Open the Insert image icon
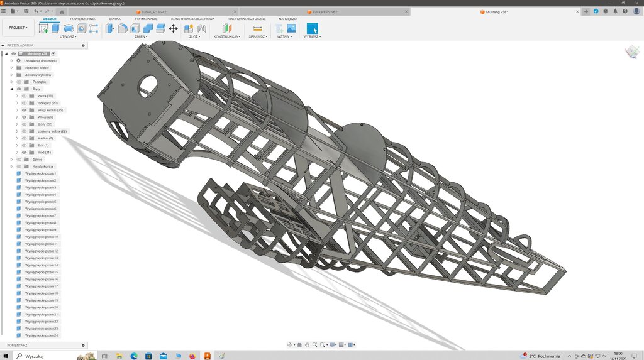 (291, 28)
